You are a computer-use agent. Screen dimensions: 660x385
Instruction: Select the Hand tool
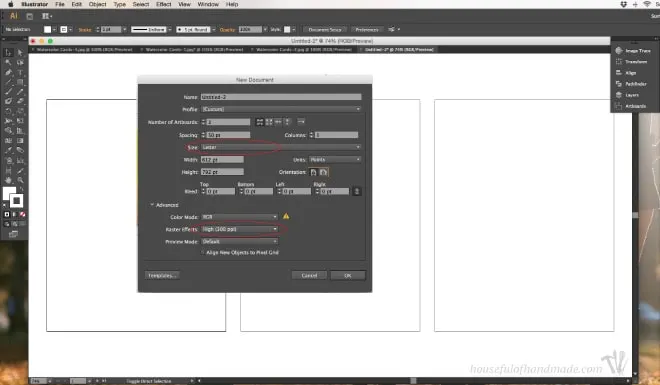(8, 180)
